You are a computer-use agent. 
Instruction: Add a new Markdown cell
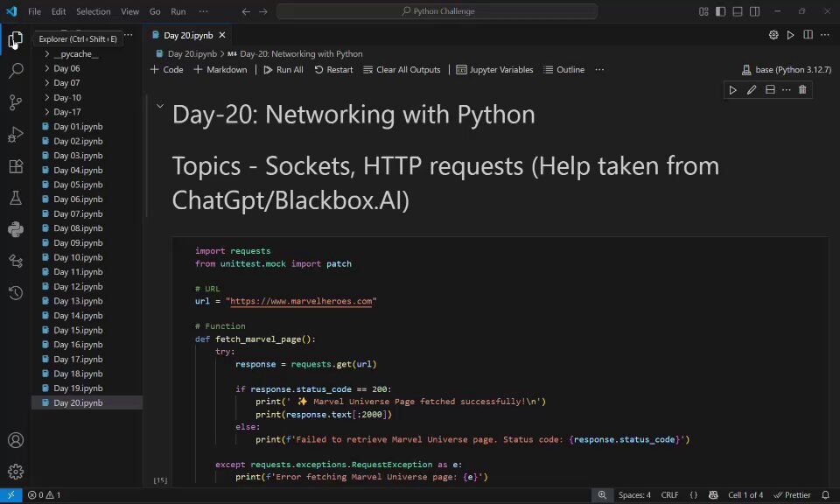220,70
